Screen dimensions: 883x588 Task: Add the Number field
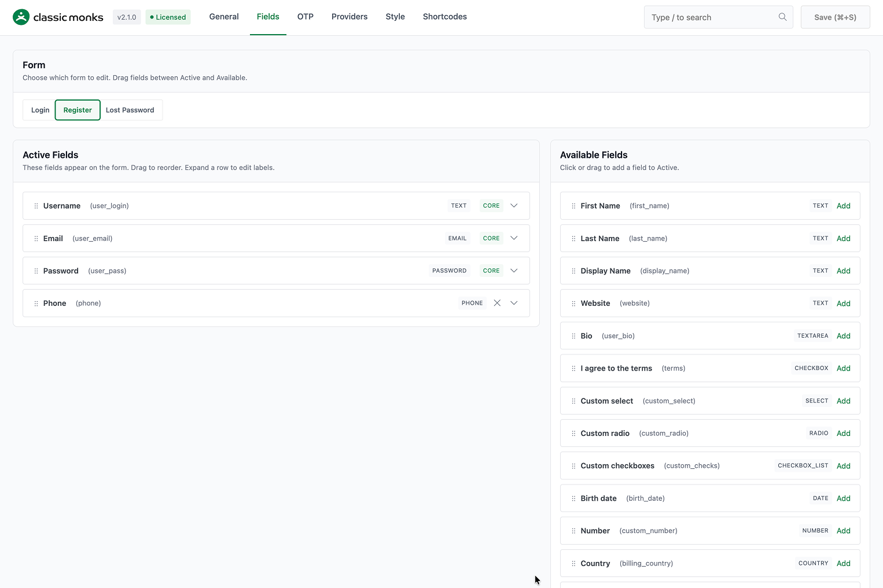click(x=844, y=531)
